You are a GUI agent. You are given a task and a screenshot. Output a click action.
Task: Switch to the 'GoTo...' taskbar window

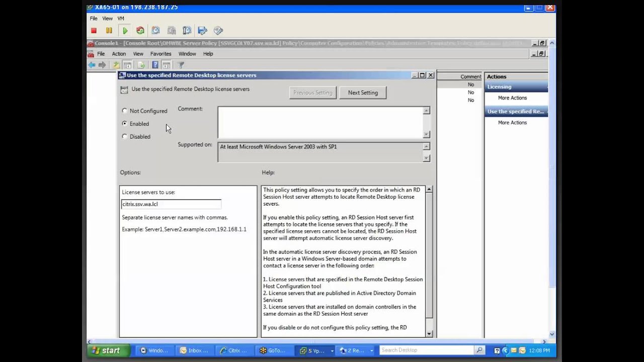coord(274,350)
